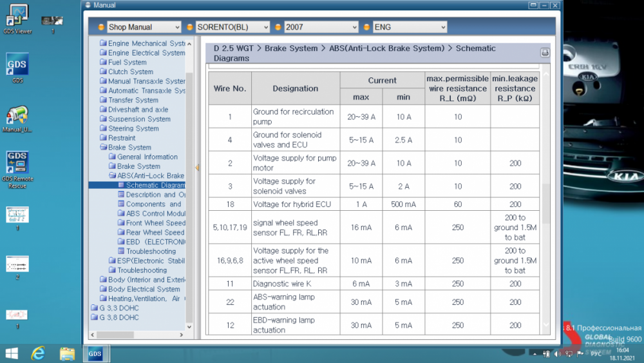The image size is (644, 363).
Task: Collapse the ABS(Anti-Lock Brake folder
Action: 147,175
